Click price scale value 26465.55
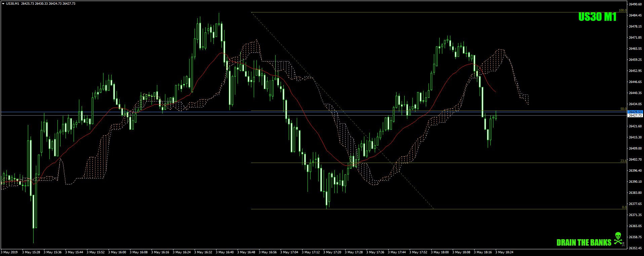Image resolution: width=644 pixels, height=256 pixels. click(635, 49)
